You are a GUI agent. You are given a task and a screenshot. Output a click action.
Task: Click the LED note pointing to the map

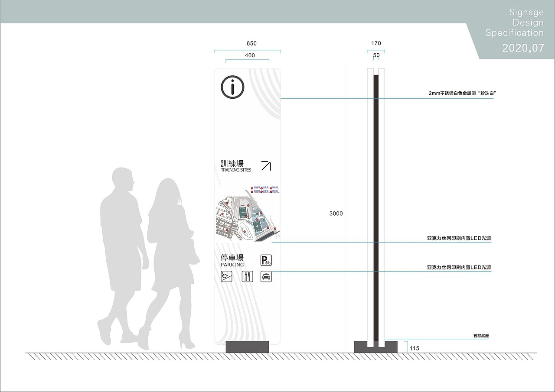tap(459, 238)
